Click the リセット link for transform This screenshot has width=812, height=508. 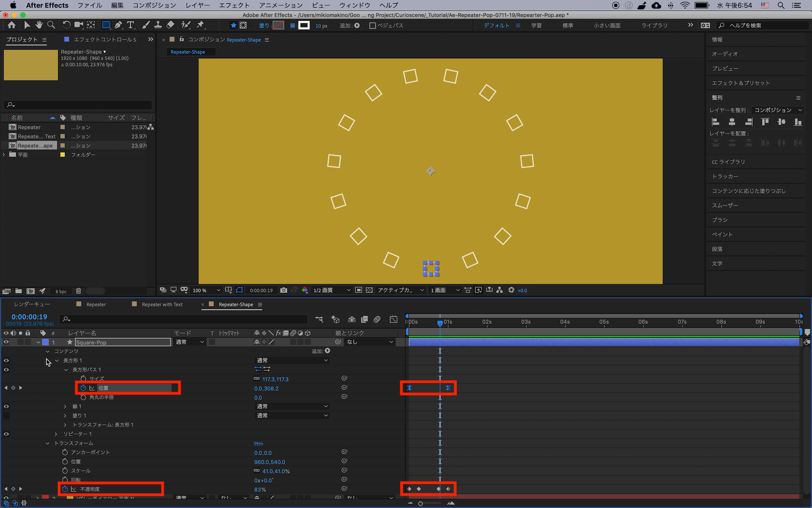(x=259, y=443)
